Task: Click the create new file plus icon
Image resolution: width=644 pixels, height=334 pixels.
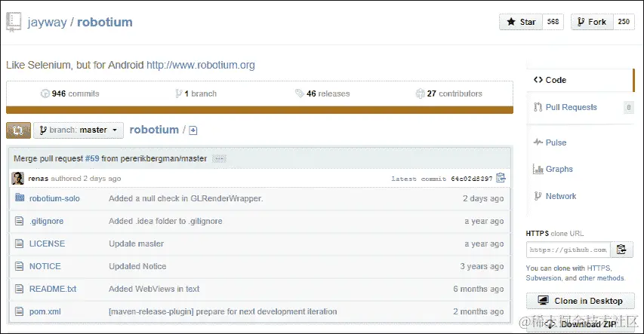Action: [x=193, y=130]
